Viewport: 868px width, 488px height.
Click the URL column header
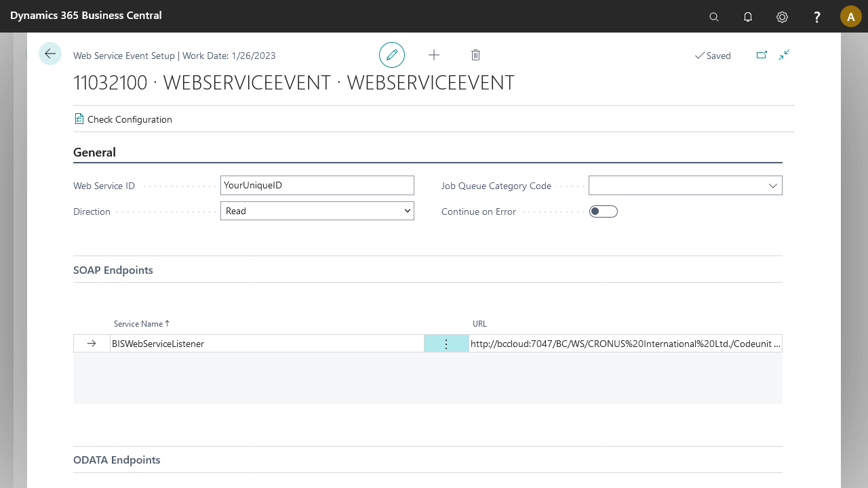pyautogui.click(x=479, y=324)
